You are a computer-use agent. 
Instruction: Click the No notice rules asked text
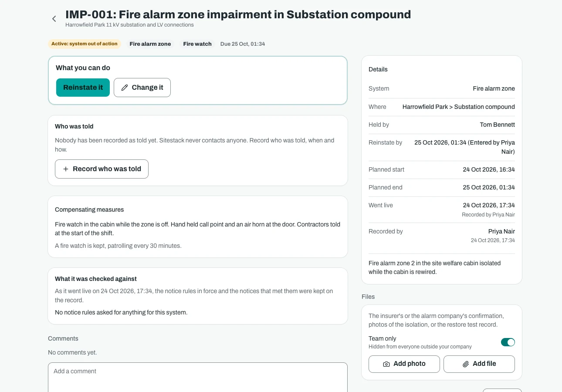point(121,312)
